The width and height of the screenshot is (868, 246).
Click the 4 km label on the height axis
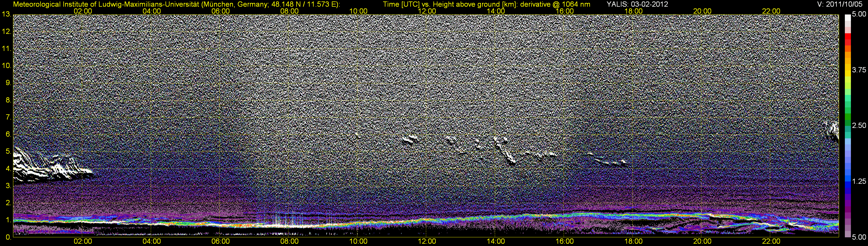tap(8, 168)
